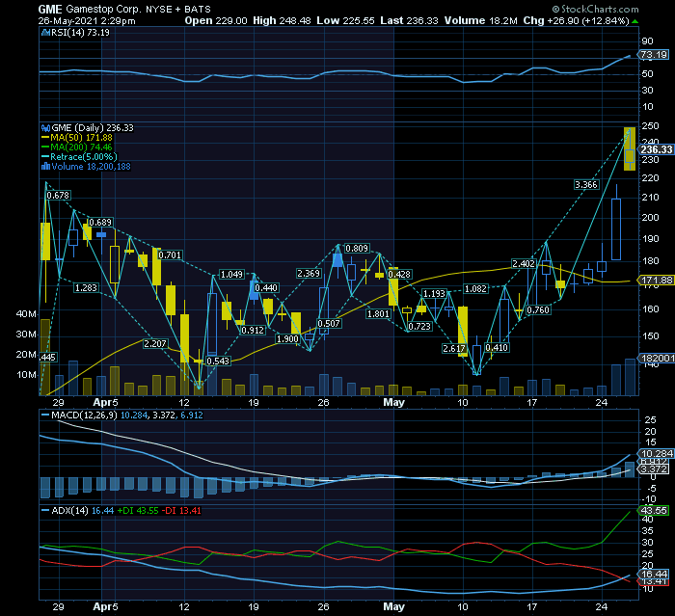Click the 0.543 retracement label

point(218,361)
